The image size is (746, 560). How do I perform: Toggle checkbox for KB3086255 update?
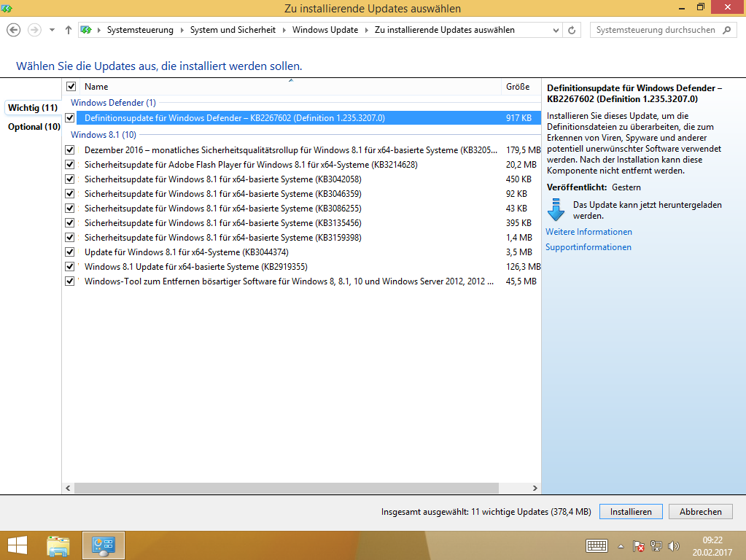pos(70,209)
